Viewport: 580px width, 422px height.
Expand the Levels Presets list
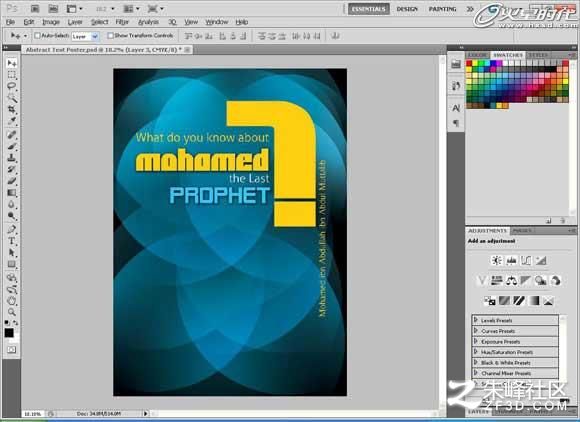point(515,320)
